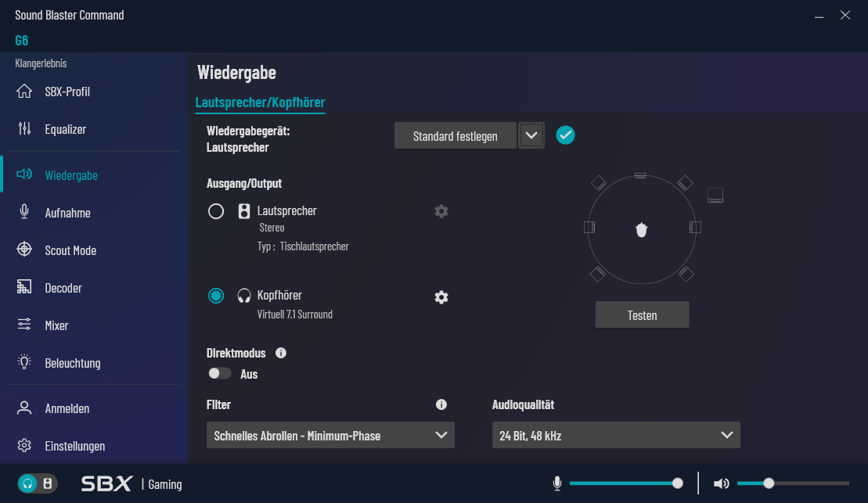Open the Filter dropdown Schnelles Abrollen
868x503 pixels.
click(x=330, y=435)
